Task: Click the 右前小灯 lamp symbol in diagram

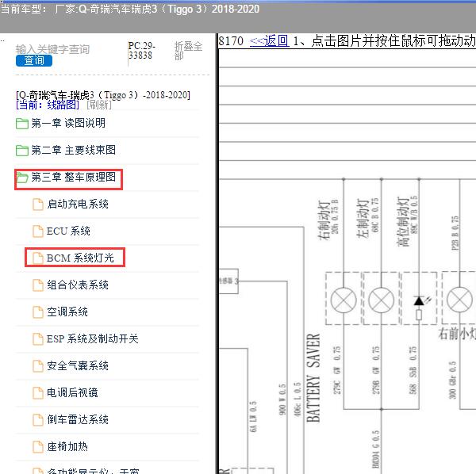Action: [x=459, y=300]
